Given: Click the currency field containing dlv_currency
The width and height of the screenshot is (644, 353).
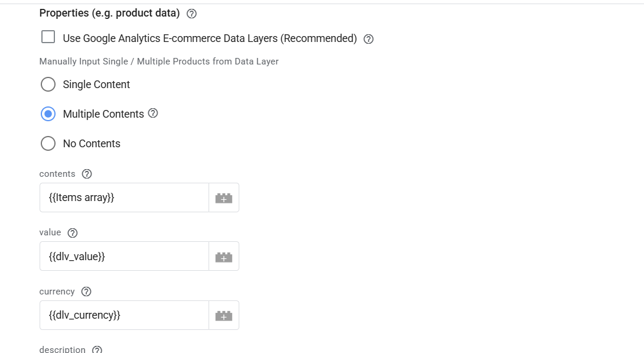Looking at the screenshot, I should tap(124, 315).
